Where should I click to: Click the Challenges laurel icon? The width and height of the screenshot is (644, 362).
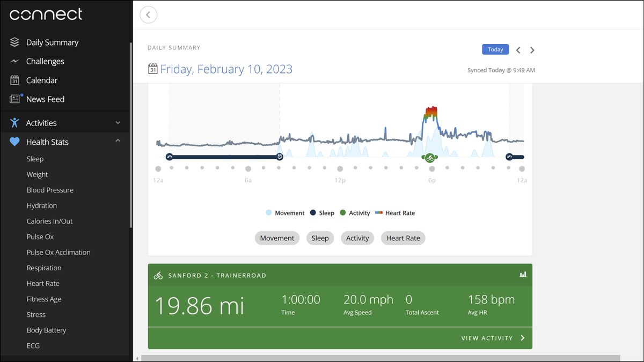[x=14, y=61]
